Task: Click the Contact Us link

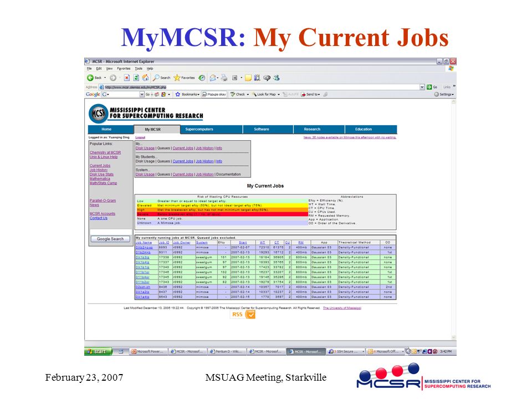Action: (99, 218)
